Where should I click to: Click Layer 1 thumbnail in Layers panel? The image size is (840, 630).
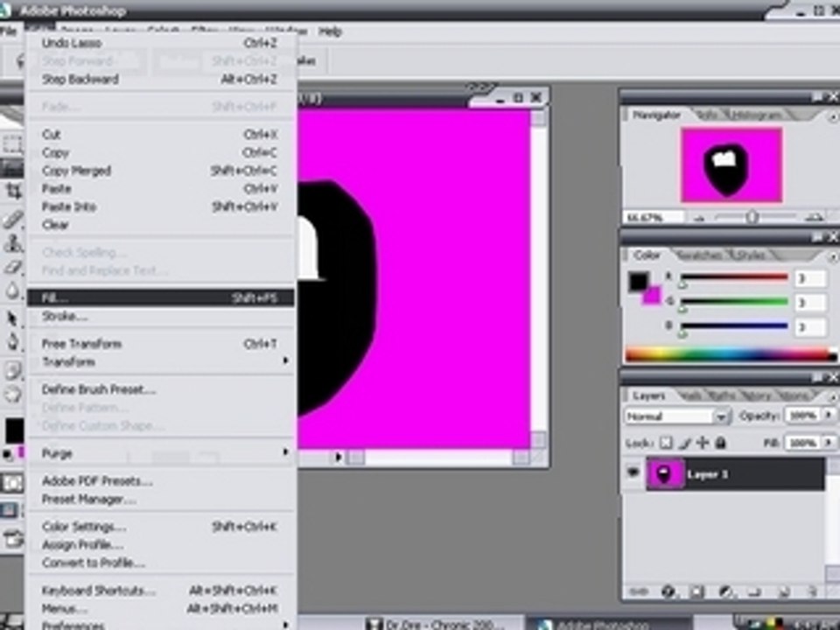pos(664,473)
